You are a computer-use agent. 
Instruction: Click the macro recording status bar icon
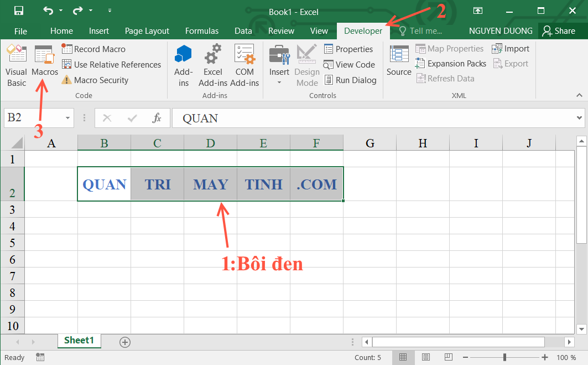click(x=40, y=357)
